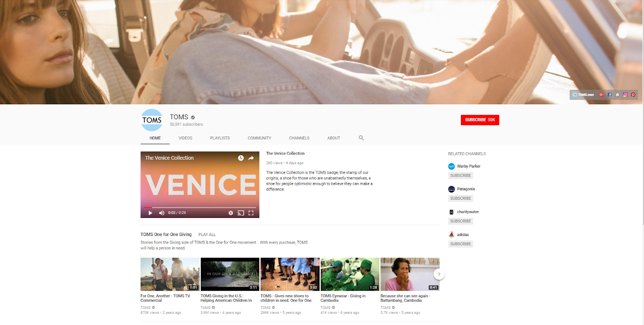Open the adidas channel name
644x325 pixels.
[463, 235]
